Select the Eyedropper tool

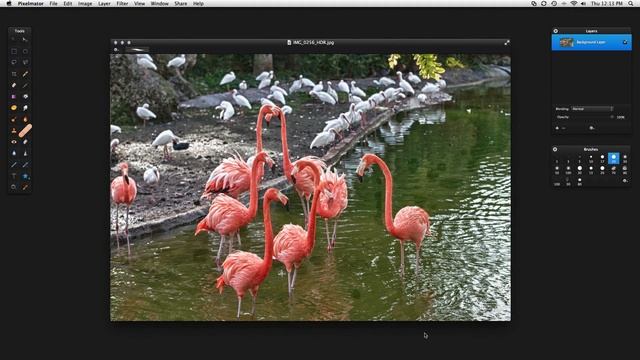pyautogui.click(x=25, y=187)
